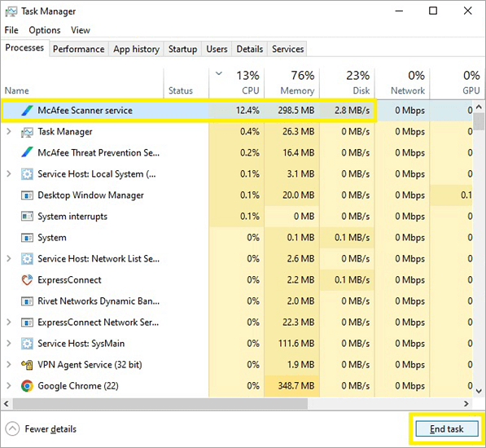Click the Google Chrome icon
This screenshot has width=486, height=448.
click(x=27, y=386)
